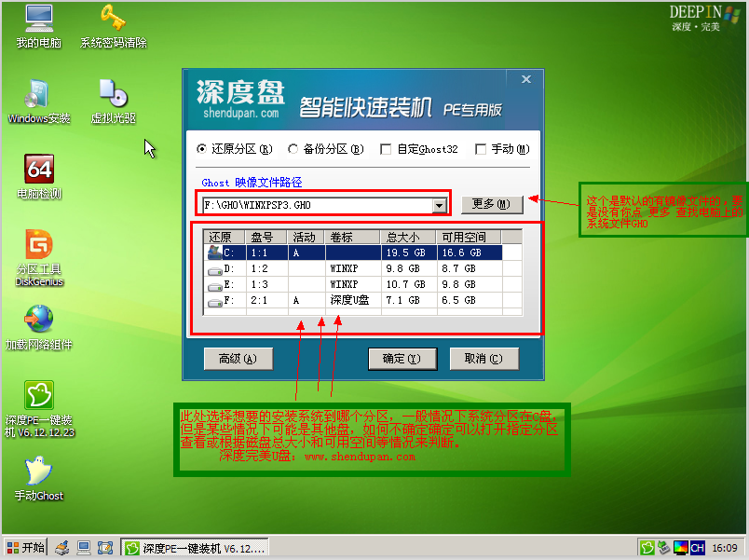Image resolution: width=749 pixels, height=560 pixels.
Task: Start the 虚拟光驱 virtual drive tool
Action: [x=113, y=98]
